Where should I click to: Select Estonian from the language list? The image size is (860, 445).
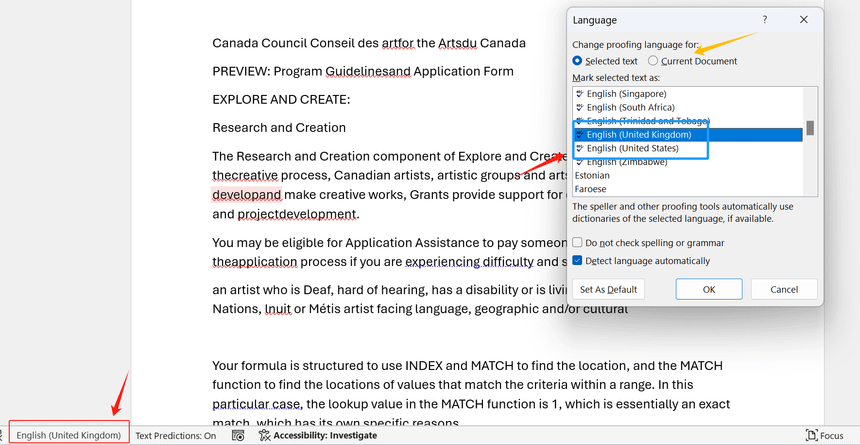(x=594, y=176)
